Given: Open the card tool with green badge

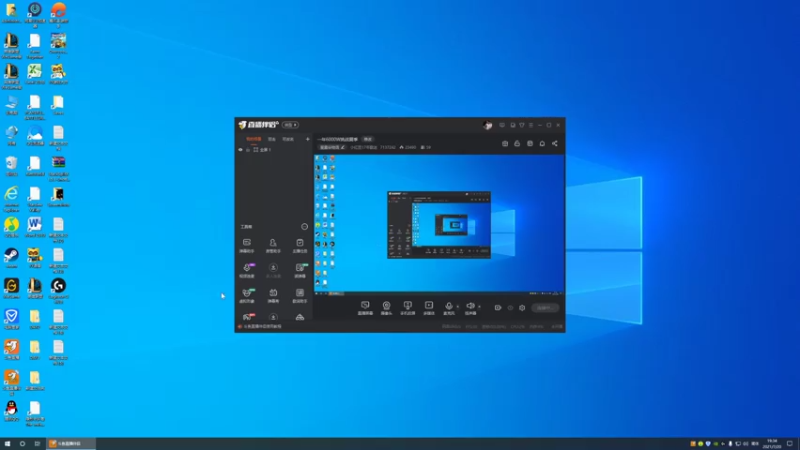Looking at the screenshot, I should 299,270.
